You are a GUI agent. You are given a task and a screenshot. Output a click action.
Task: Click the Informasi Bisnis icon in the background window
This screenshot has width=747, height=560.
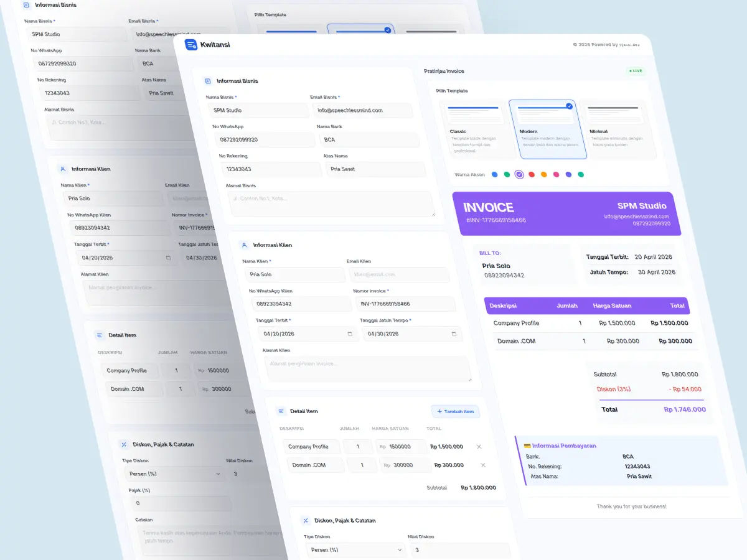click(26, 5)
